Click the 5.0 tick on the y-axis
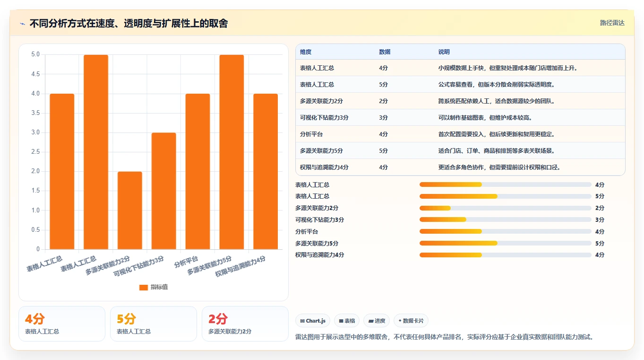Image resolution: width=644 pixels, height=360 pixels. [x=35, y=54]
